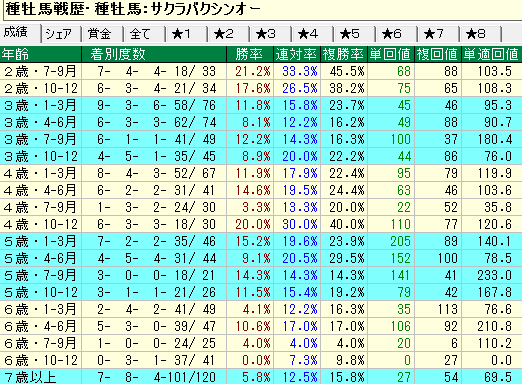Screen dimensions: 522x384
Task: Open the ★4 tab
Action: [x=312, y=34]
